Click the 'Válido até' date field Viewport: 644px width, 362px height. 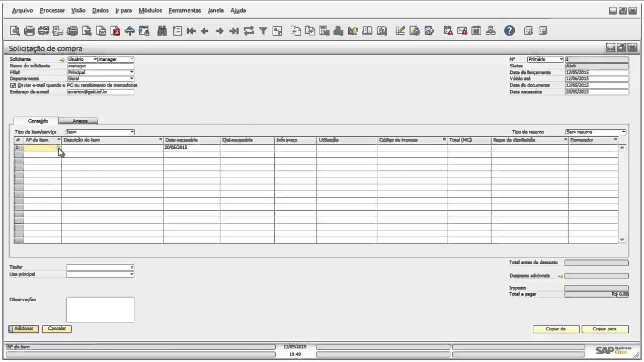tap(597, 79)
